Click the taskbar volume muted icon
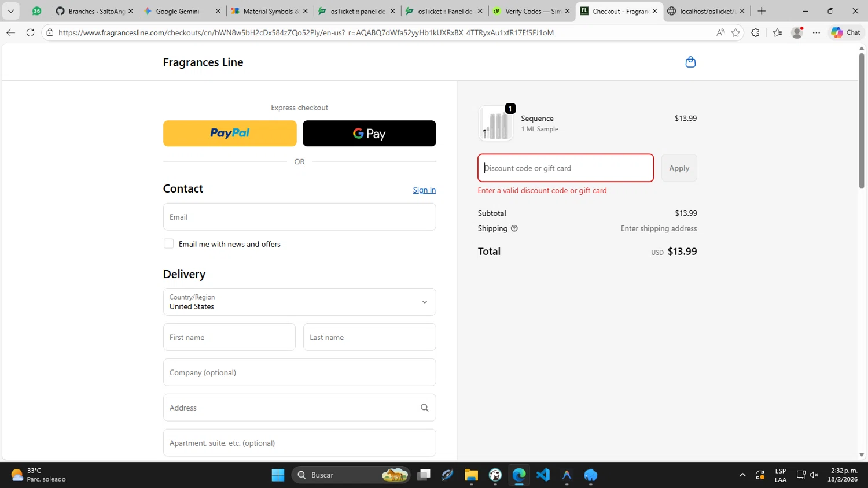Image resolution: width=868 pixels, height=488 pixels. pyautogui.click(x=814, y=475)
